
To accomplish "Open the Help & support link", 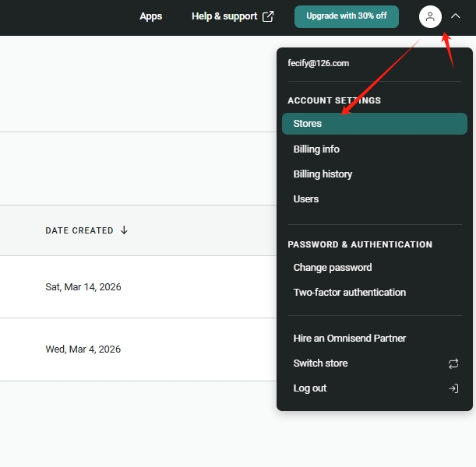I will [x=223, y=16].
